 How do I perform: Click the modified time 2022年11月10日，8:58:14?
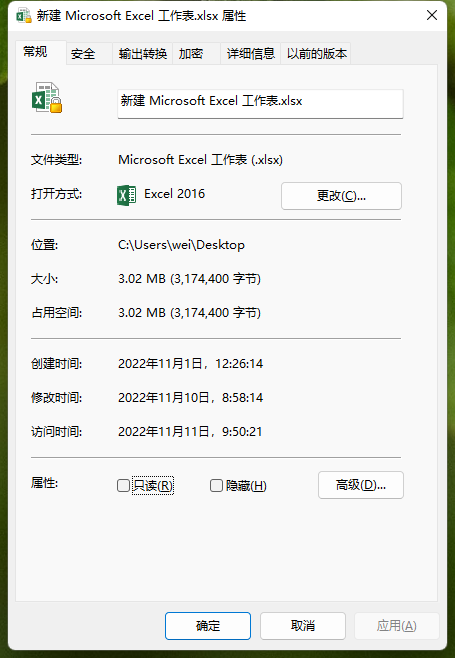(x=191, y=397)
